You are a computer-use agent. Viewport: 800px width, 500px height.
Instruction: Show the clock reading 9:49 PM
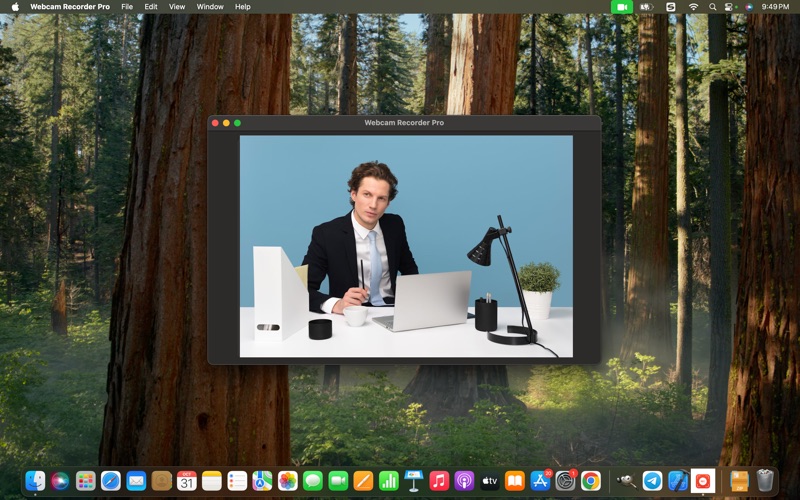pos(775,7)
